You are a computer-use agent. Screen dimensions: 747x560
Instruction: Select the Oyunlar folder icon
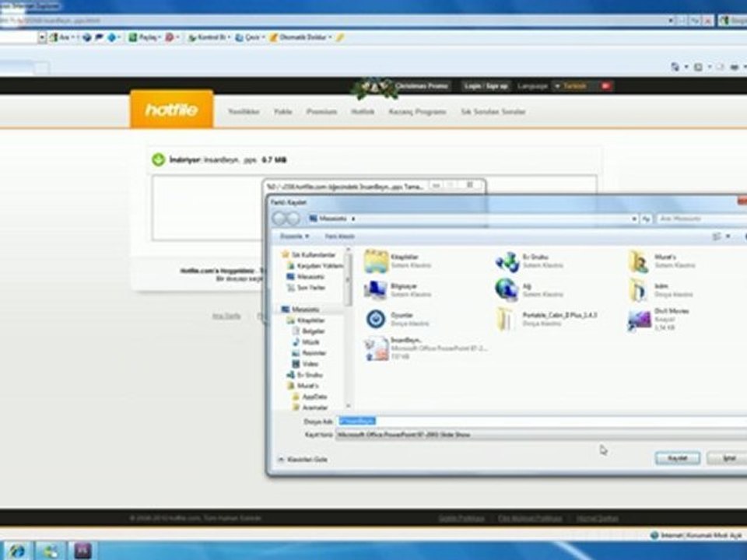375,319
